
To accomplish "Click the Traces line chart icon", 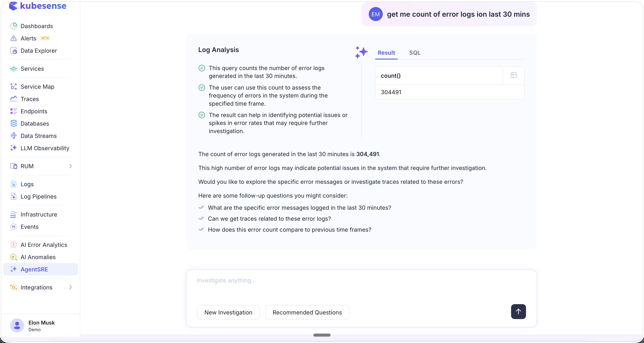I will 14,99.
